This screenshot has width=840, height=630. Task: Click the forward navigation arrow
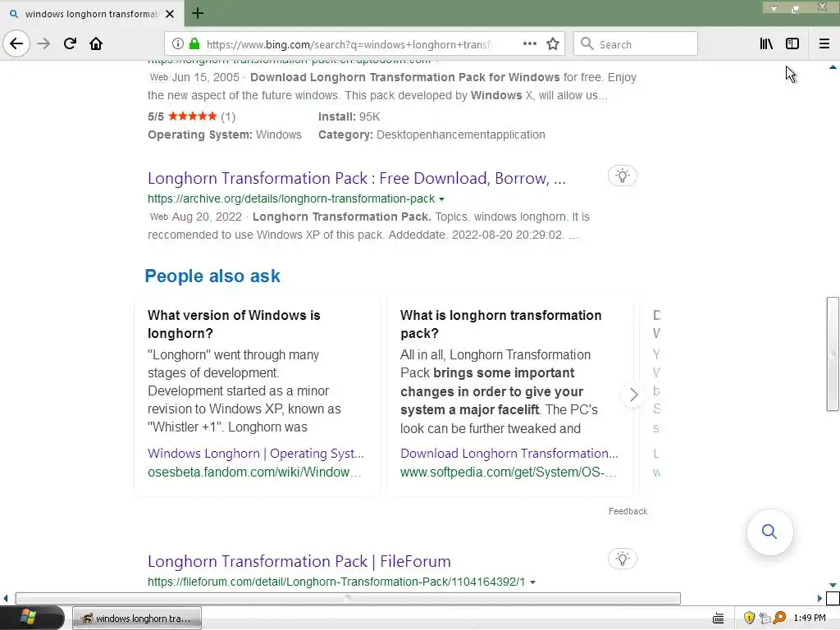pyautogui.click(x=43, y=43)
